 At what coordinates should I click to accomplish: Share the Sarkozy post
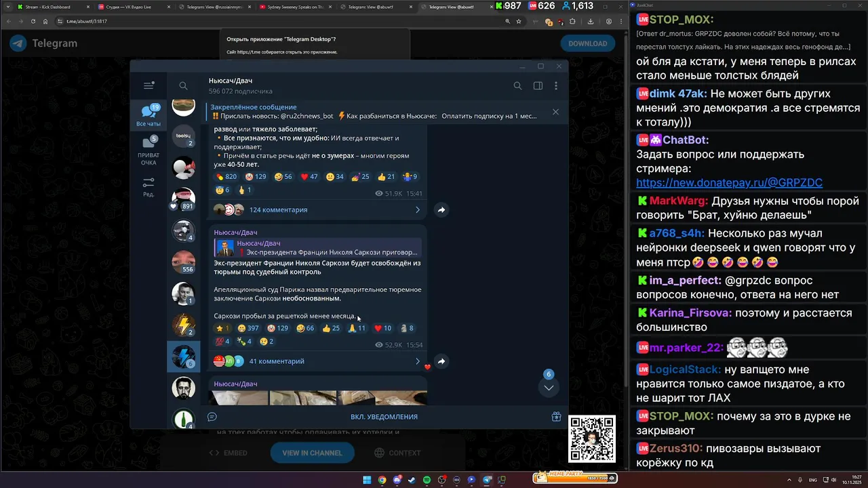(441, 361)
